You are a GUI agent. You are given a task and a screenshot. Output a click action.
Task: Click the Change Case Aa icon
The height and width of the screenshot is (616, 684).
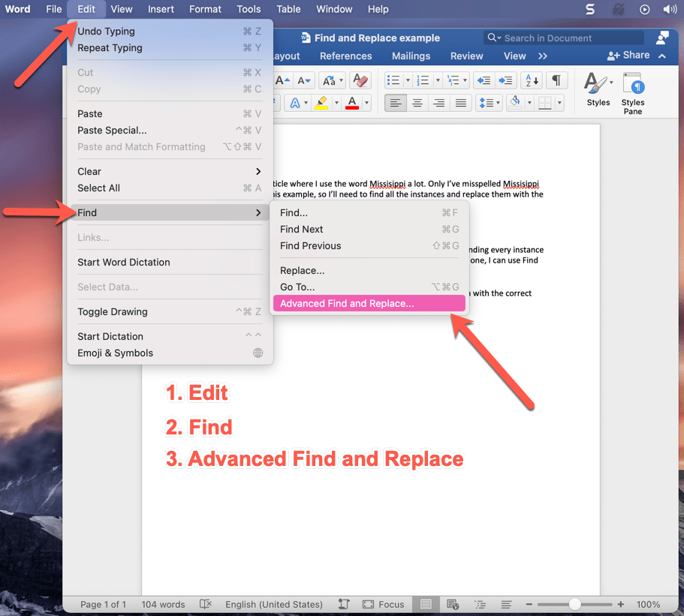point(329,80)
